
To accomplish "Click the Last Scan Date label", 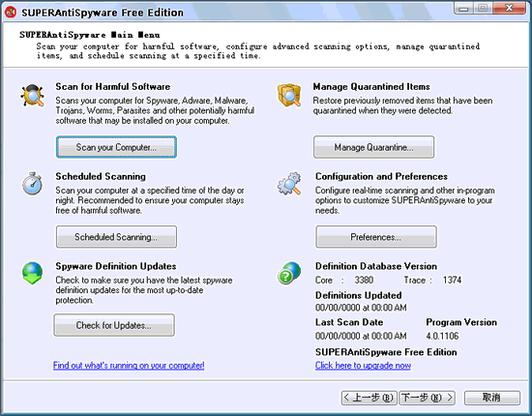I will (x=349, y=322).
